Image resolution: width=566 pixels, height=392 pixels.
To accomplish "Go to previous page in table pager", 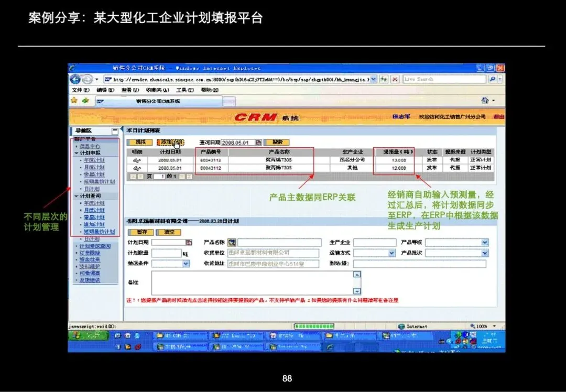I will click(140, 177).
